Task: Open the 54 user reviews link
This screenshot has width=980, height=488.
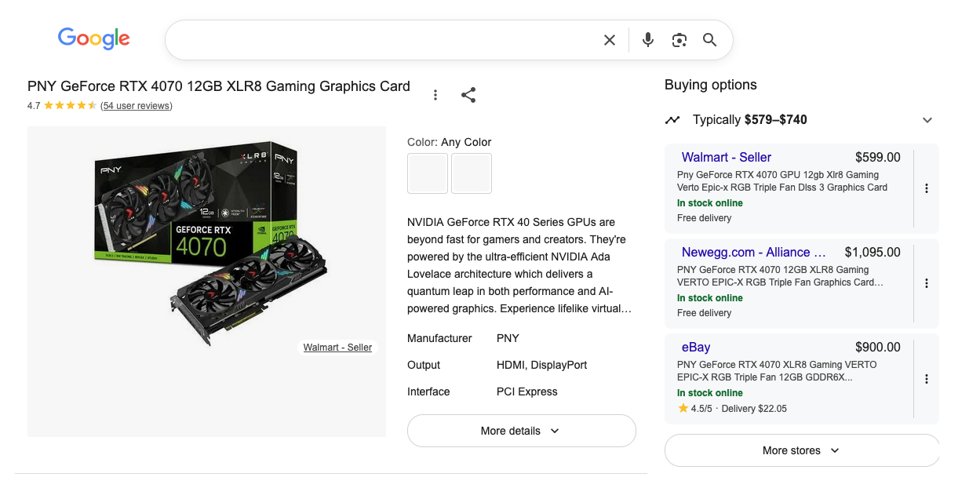Action: coord(137,106)
